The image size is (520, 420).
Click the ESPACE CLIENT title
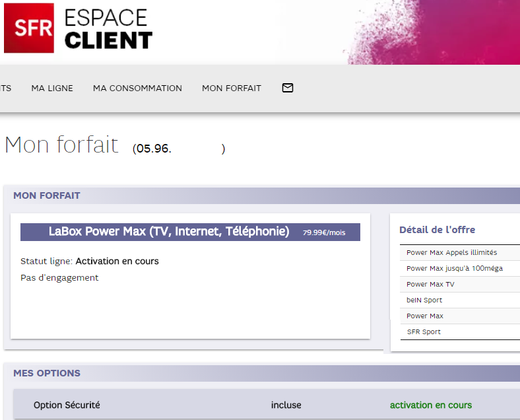108,28
